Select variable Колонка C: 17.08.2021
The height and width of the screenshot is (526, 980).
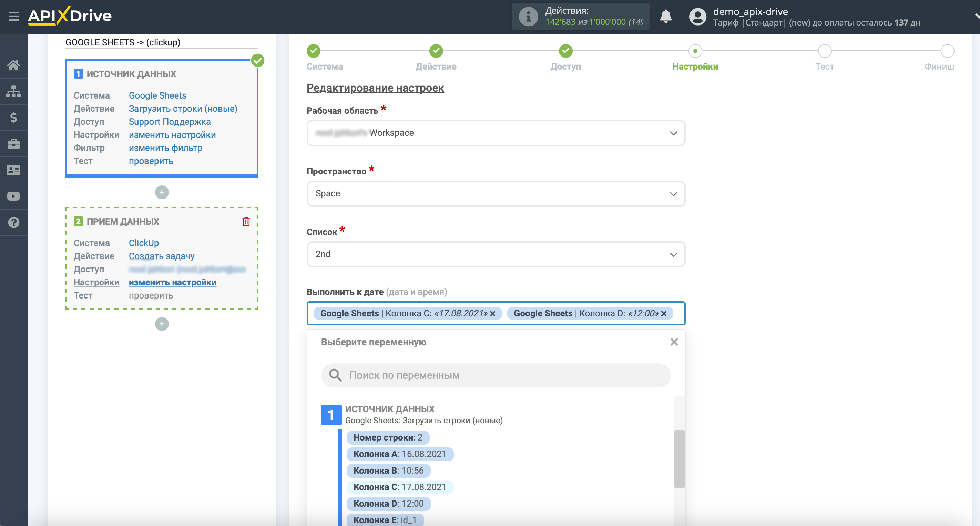point(400,487)
